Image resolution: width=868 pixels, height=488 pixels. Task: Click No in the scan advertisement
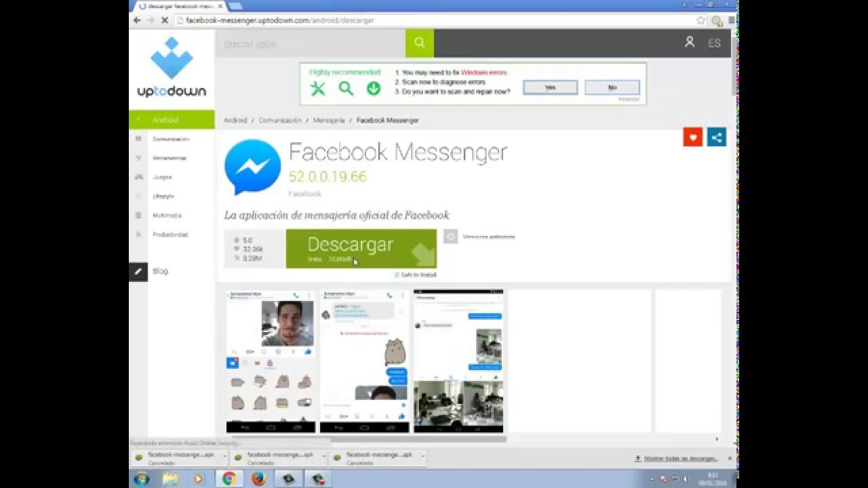pyautogui.click(x=612, y=87)
